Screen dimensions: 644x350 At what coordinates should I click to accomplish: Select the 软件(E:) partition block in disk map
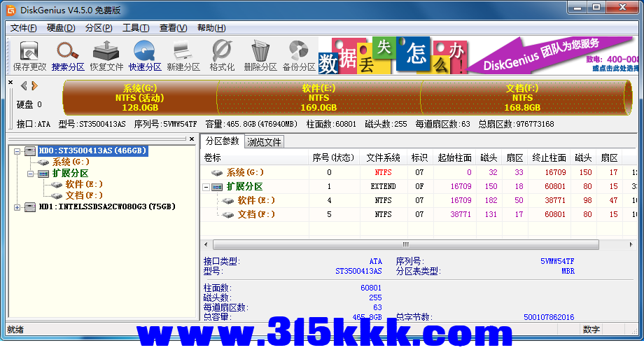[x=318, y=98]
